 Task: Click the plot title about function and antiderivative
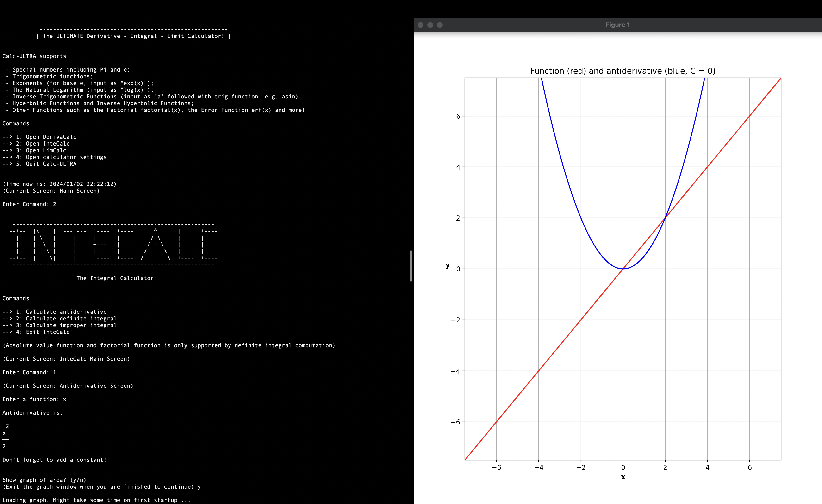coord(623,71)
